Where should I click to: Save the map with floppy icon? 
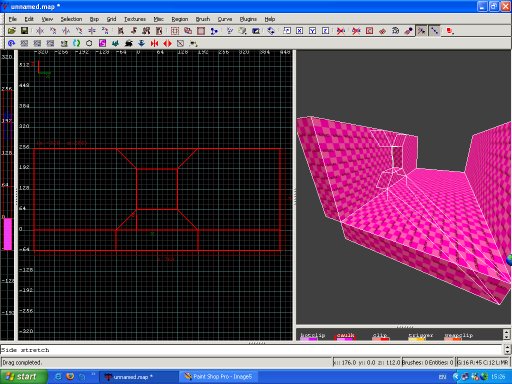click(x=24, y=31)
